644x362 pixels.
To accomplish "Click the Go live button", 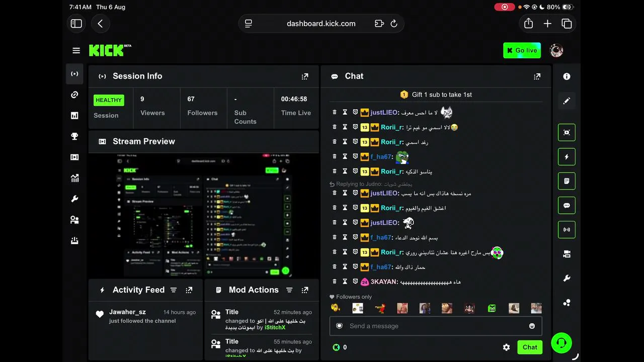I will [522, 50].
